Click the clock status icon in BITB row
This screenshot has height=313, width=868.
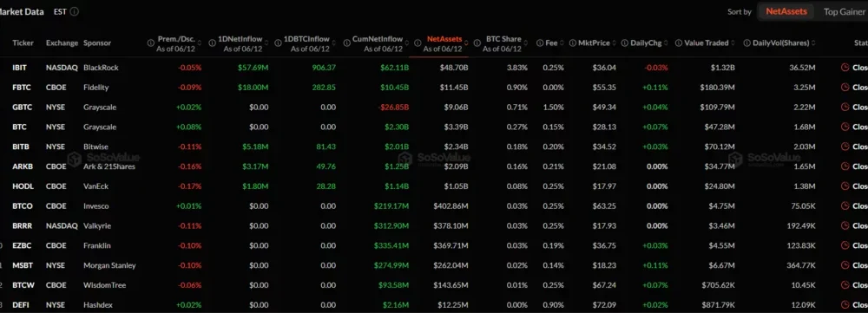(845, 147)
